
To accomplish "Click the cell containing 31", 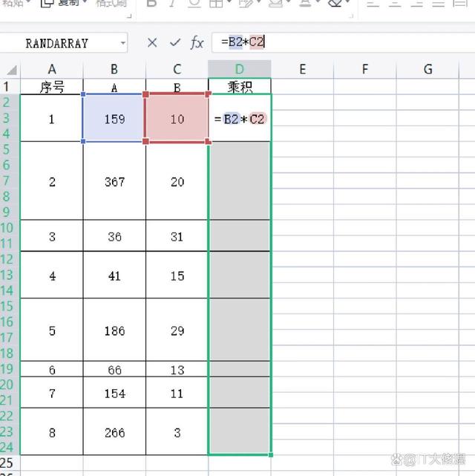I will pos(177,236).
